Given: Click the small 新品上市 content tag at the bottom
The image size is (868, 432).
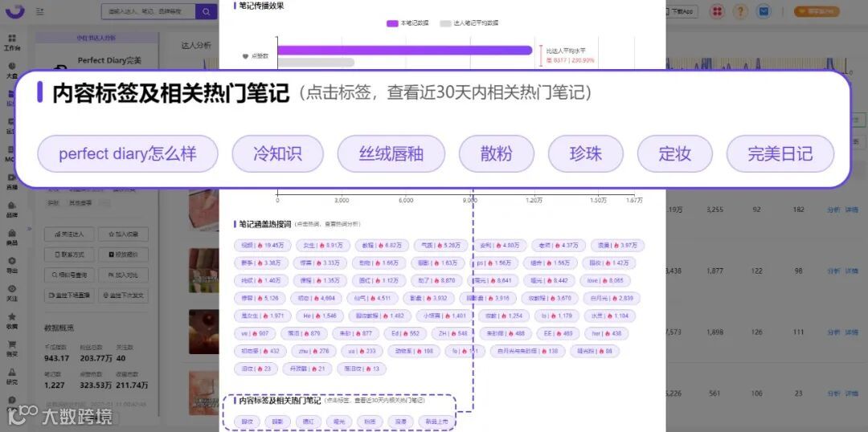Looking at the screenshot, I should (435, 422).
